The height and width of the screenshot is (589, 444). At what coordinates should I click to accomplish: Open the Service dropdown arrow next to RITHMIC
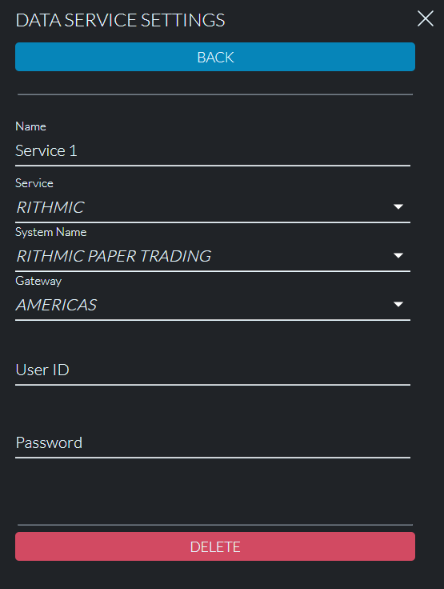[x=398, y=207]
